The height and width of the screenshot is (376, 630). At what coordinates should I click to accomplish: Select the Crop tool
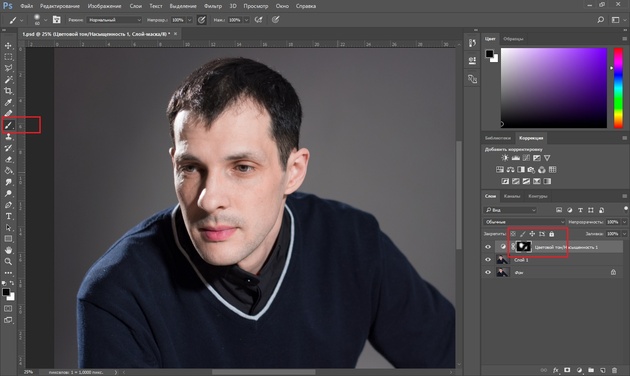[x=8, y=91]
